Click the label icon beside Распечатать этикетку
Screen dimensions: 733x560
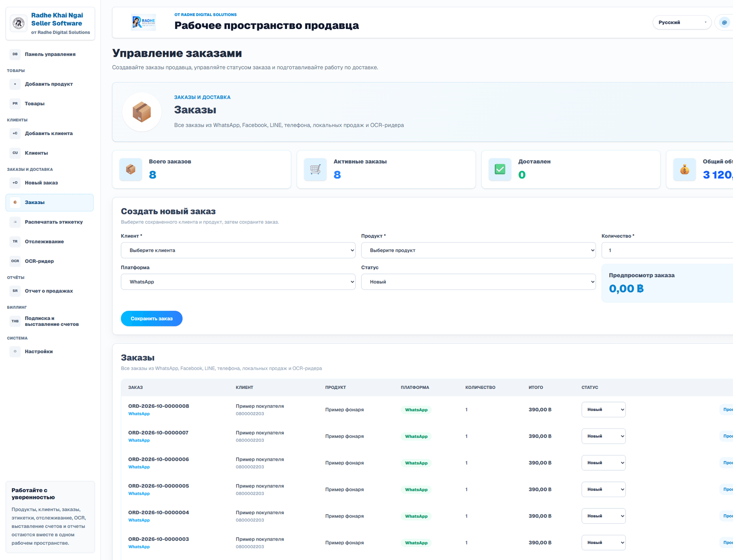tap(15, 222)
